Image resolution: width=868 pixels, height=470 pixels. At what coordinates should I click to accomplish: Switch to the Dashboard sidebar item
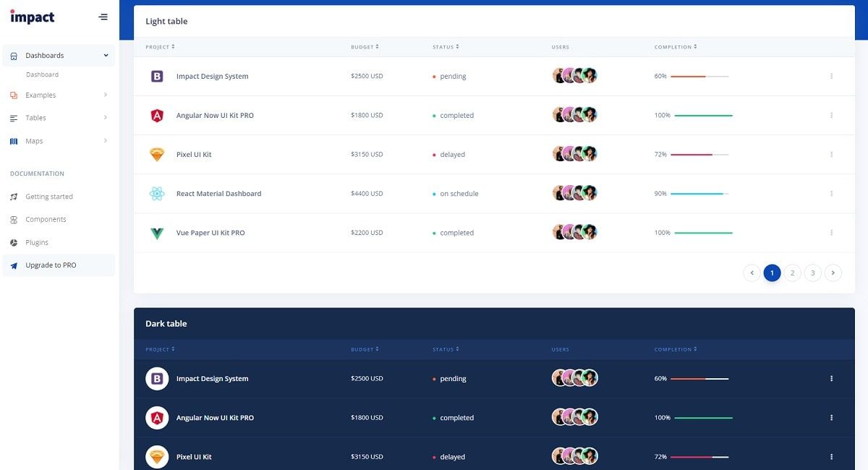[x=43, y=74]
